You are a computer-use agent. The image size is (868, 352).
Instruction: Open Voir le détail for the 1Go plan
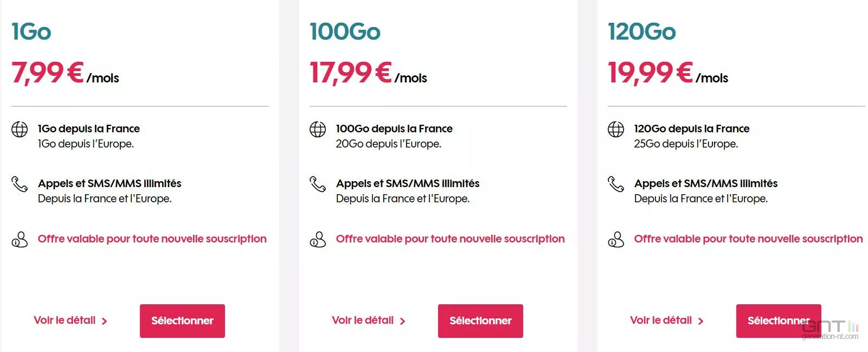pyautogui.click(x=65, y=320)
